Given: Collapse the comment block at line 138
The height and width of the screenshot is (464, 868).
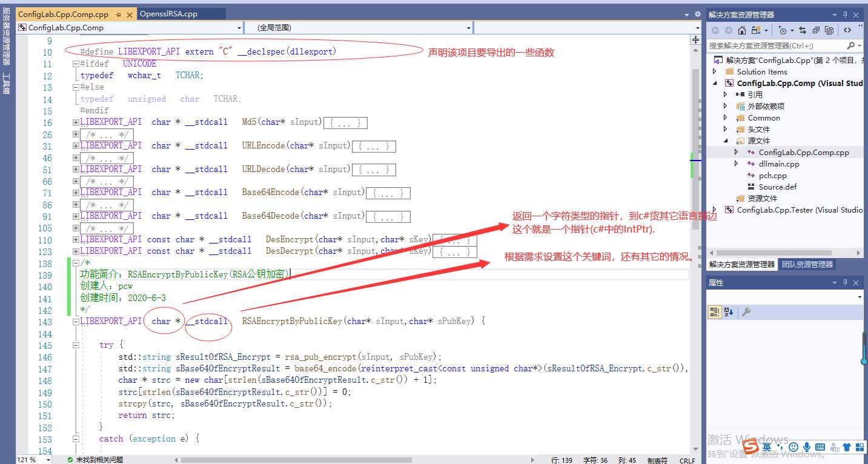Looking at the screenshot, I should 76,263.
